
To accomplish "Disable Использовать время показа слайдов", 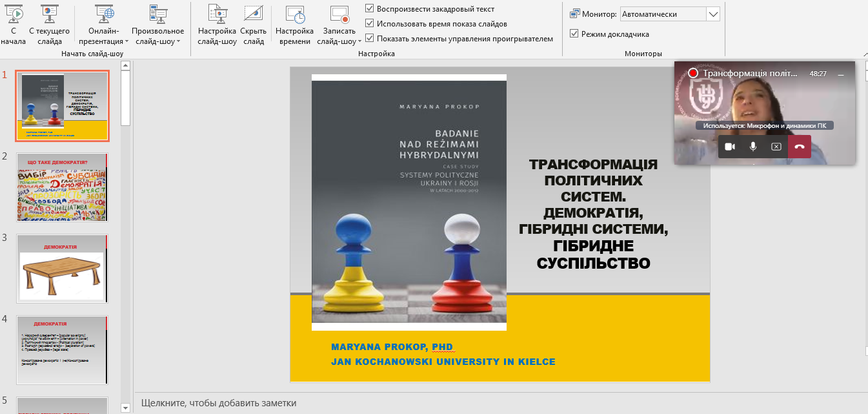I will click(368, 25).
